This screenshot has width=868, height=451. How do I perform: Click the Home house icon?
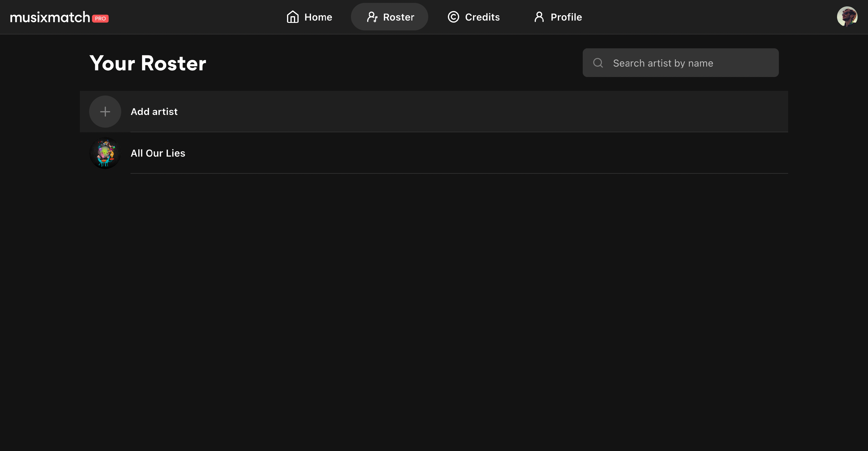point(293,17)
